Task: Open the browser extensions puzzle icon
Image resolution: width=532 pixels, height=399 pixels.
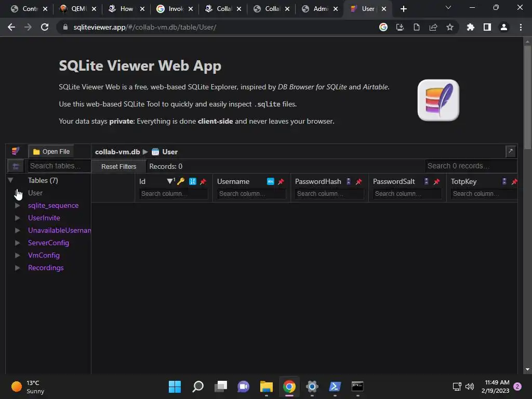Action: point(471,27)
